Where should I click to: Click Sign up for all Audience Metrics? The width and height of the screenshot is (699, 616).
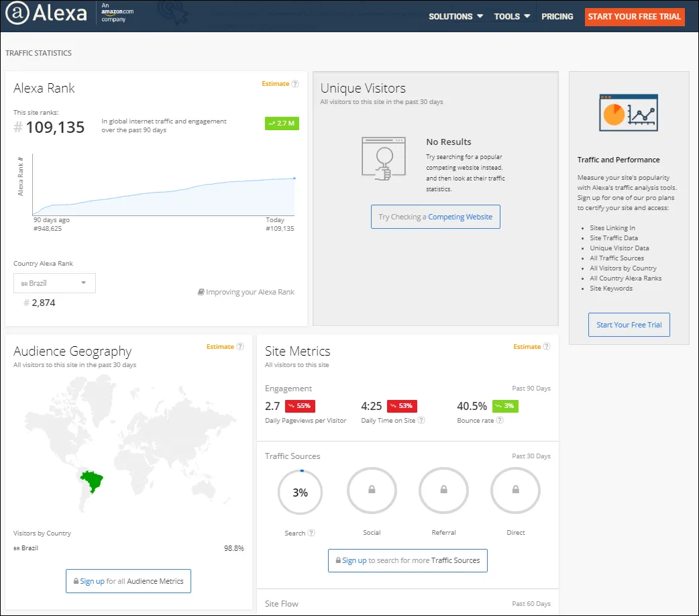pos(128,581)
